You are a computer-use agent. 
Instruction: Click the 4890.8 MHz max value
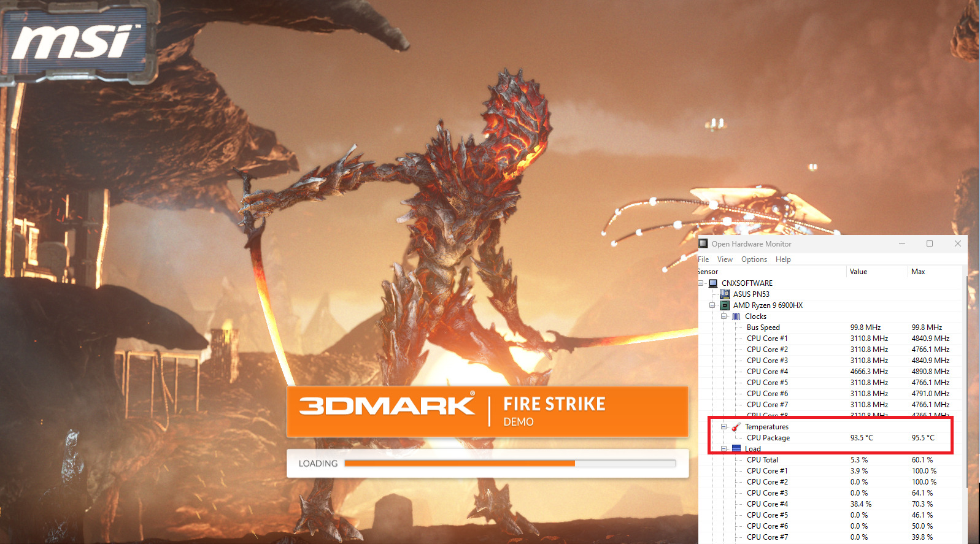[930, 372]
